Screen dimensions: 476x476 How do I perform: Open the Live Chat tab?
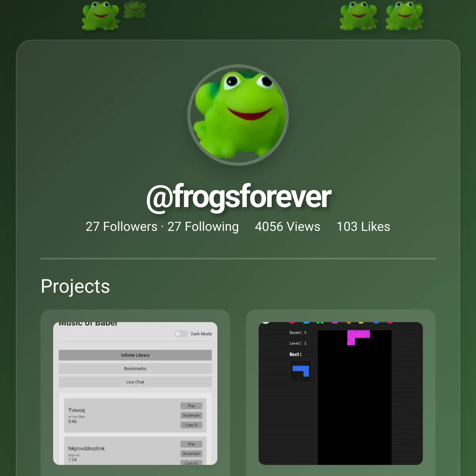coord(135,382)
